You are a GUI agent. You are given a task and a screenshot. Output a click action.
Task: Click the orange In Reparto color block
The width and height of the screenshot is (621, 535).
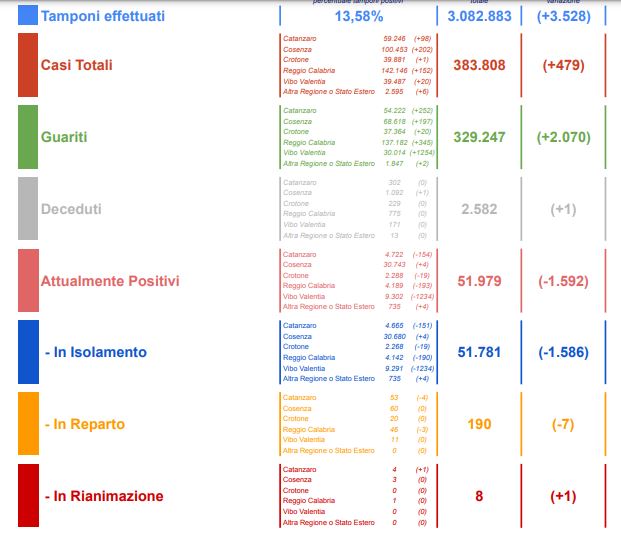coord(29,423)
